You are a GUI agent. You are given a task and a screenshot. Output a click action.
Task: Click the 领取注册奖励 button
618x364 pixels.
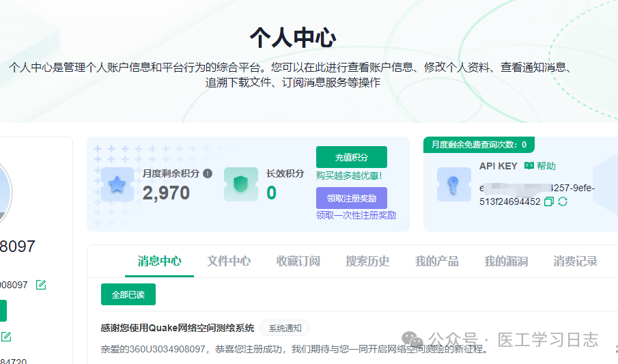click(352, 198)
